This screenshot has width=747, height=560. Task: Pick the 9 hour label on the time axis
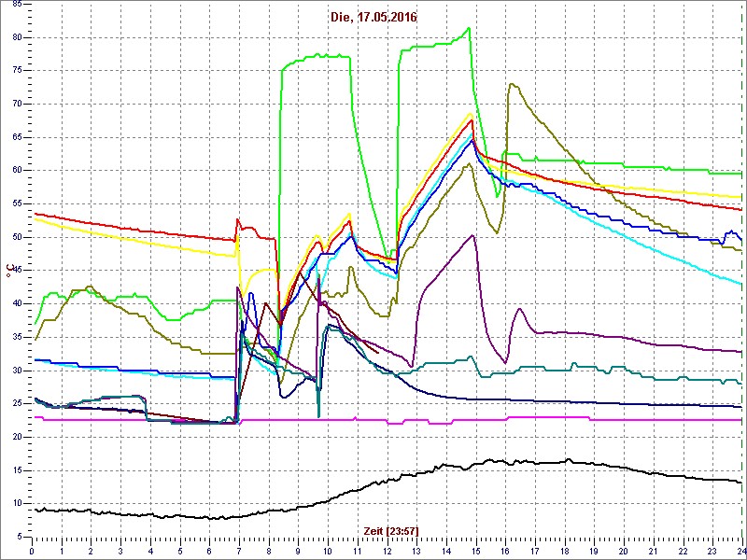(x=298, y=551)
